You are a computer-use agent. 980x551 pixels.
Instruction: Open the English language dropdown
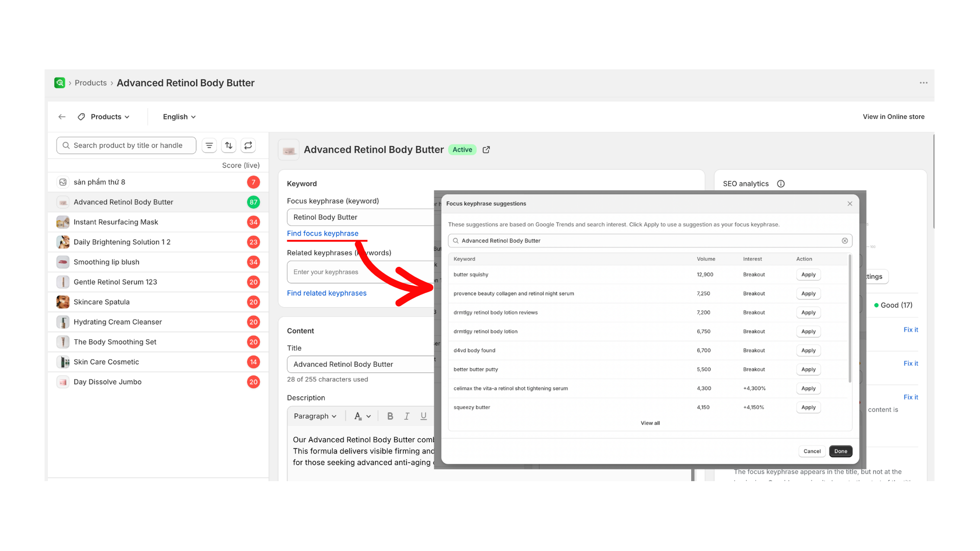click(179, 117)
